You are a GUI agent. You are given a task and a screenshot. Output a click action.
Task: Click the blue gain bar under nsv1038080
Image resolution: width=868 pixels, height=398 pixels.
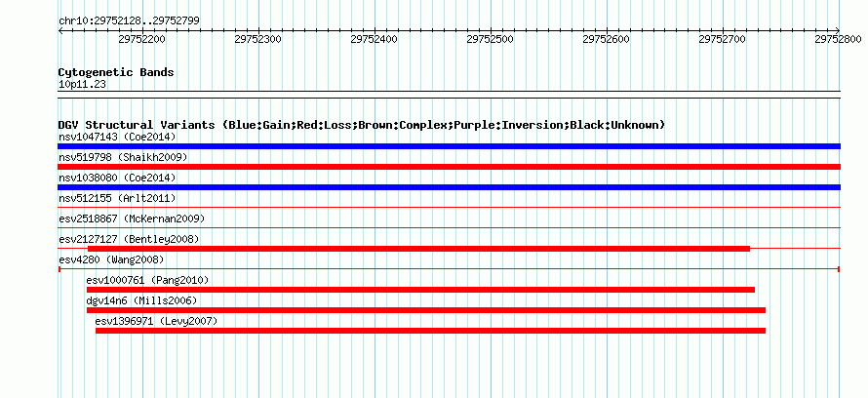449,187
